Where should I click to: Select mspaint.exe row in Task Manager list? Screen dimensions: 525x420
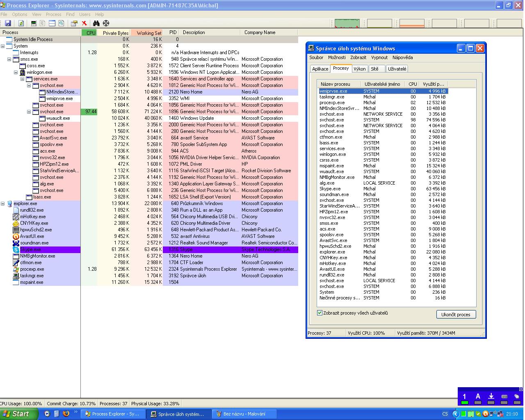click(x=383, y=166)
